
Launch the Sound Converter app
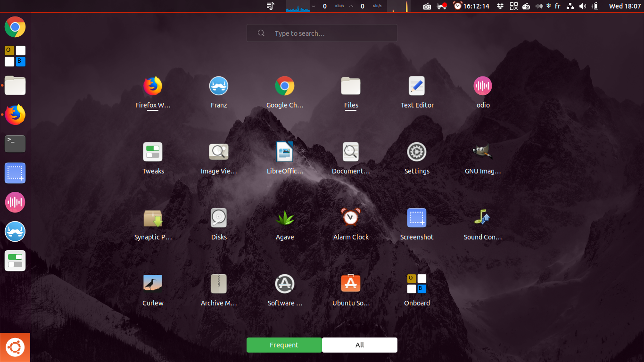(483, 224)
